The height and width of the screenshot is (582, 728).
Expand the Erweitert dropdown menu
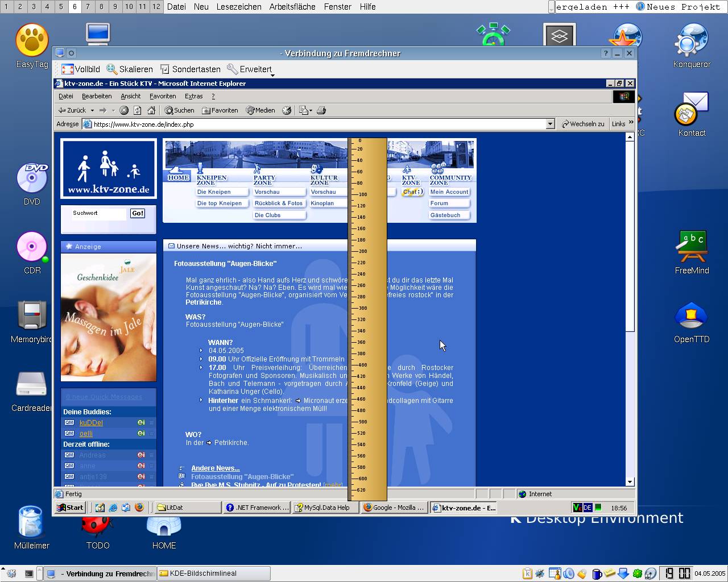click(x=250, y=69)
